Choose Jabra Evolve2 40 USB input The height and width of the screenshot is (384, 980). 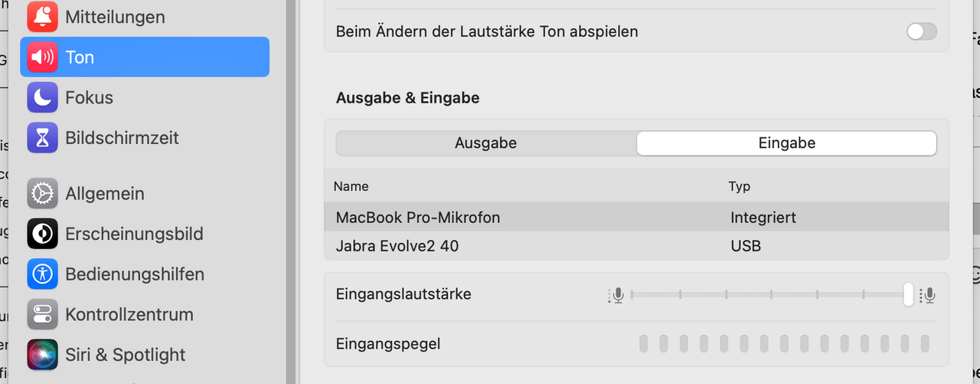(636, 246)
